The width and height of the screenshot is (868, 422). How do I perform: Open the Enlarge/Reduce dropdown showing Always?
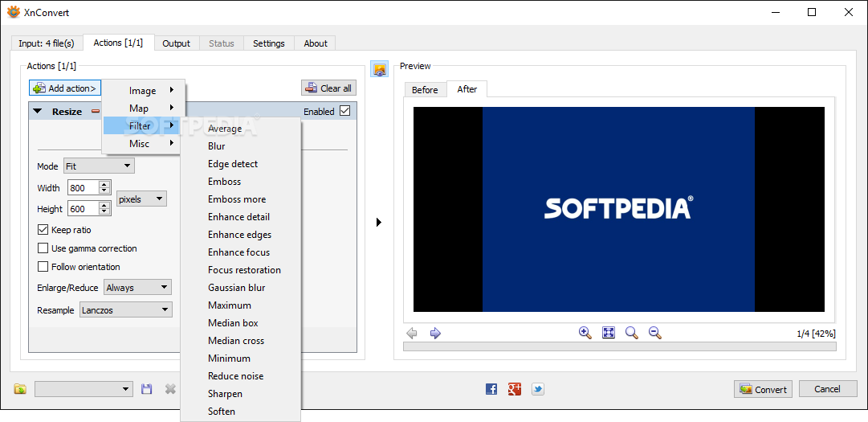tap(138, 288)
